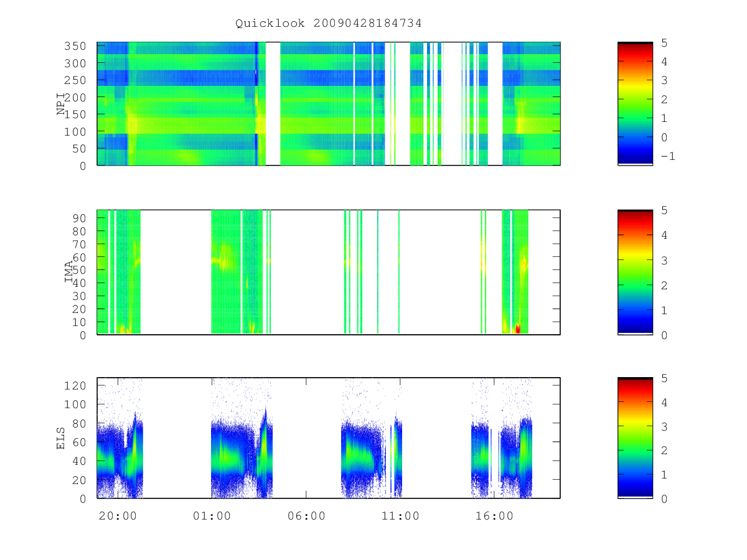Click the 20:00 time axis label
The height and width of the screenshot is (560, 747).
[x=118, y=516]
